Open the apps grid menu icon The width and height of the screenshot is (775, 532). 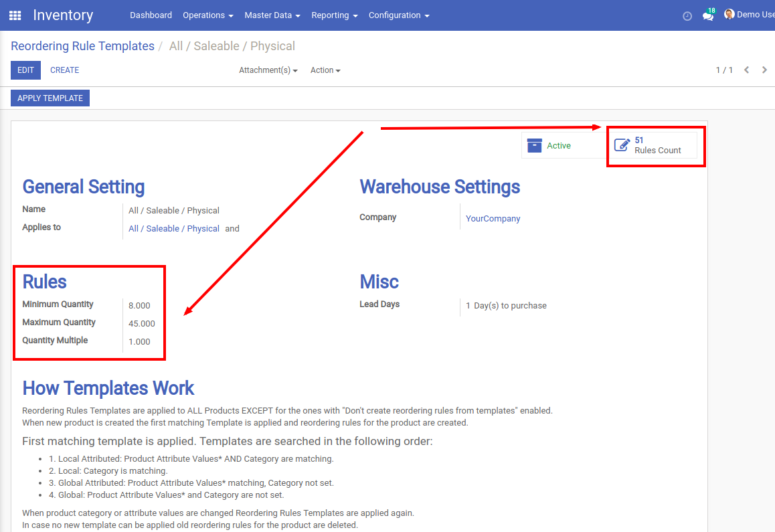click(x=15, y=15)
